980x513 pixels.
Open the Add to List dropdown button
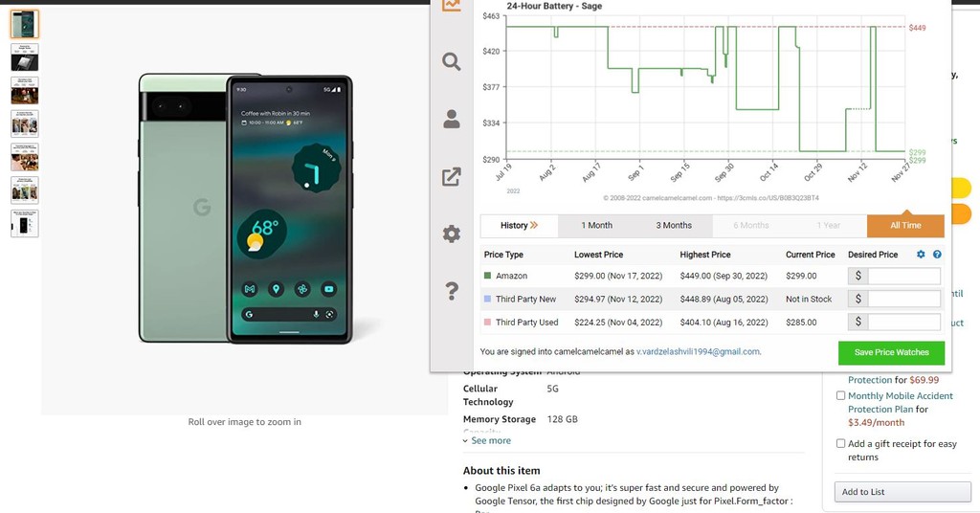(902, 492)
